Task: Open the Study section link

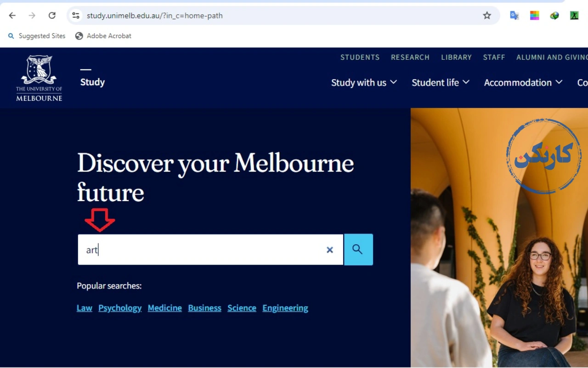Action: [92, 82]
